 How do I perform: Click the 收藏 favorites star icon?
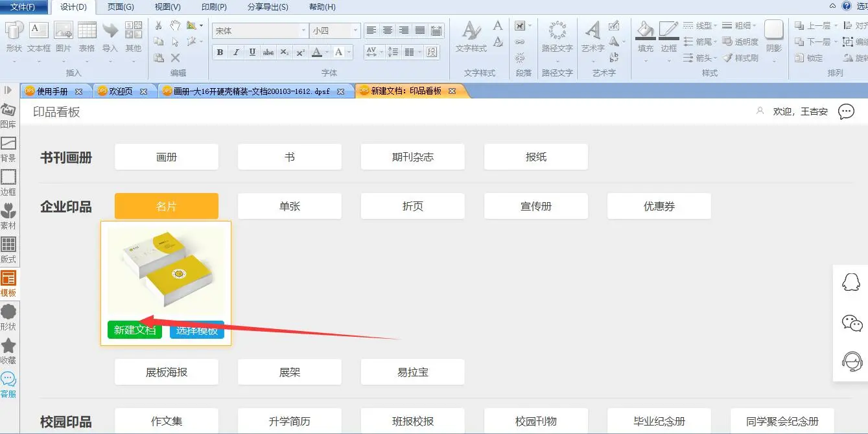click(8, 350)
